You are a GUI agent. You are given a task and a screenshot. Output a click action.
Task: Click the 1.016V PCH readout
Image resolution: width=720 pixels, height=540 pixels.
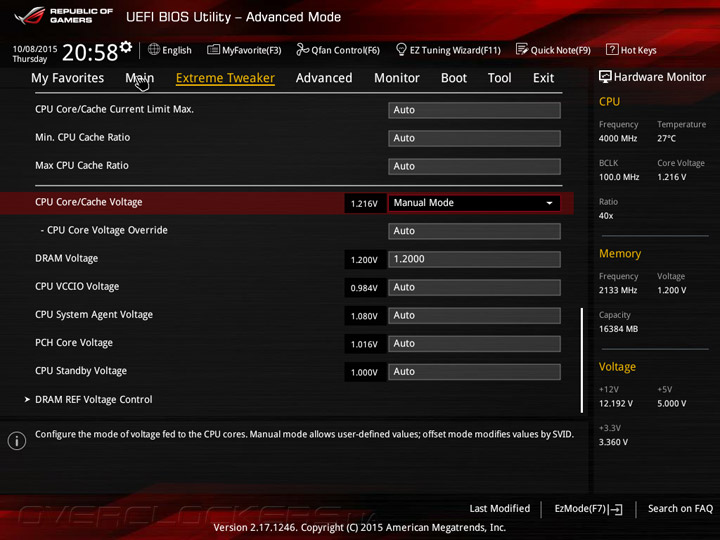tap(364, 344)
